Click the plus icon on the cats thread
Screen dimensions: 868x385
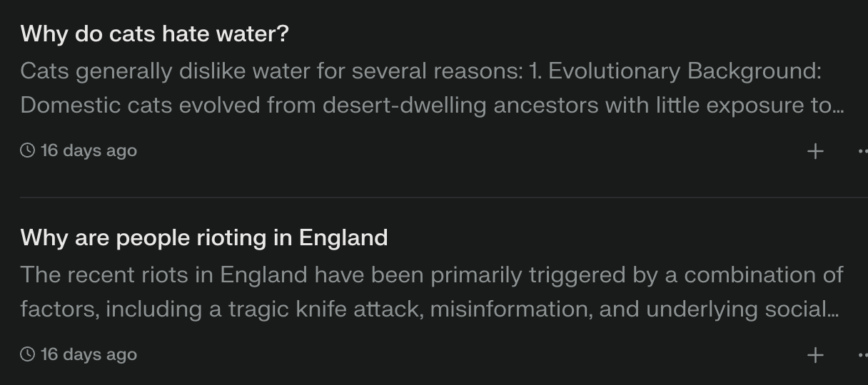click(815, 151)
